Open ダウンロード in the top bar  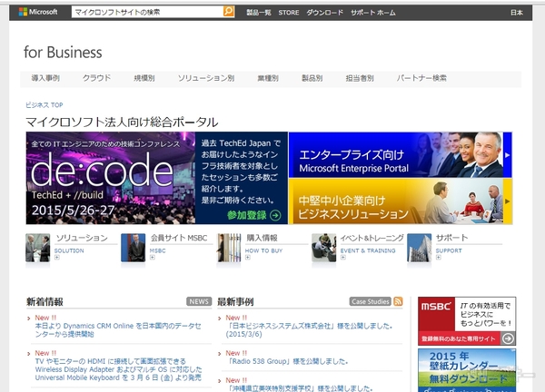324,13
